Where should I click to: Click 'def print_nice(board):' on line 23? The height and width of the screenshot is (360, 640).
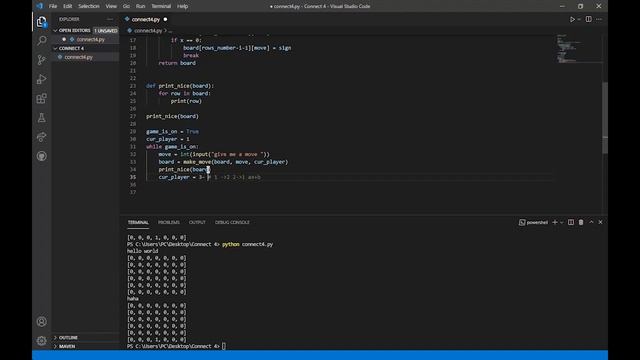click(180, 86)
